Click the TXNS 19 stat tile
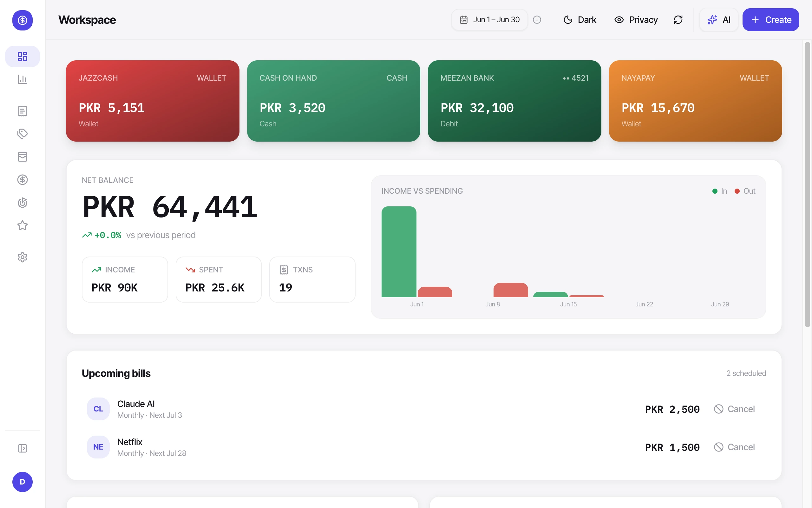 click(312, 279)
